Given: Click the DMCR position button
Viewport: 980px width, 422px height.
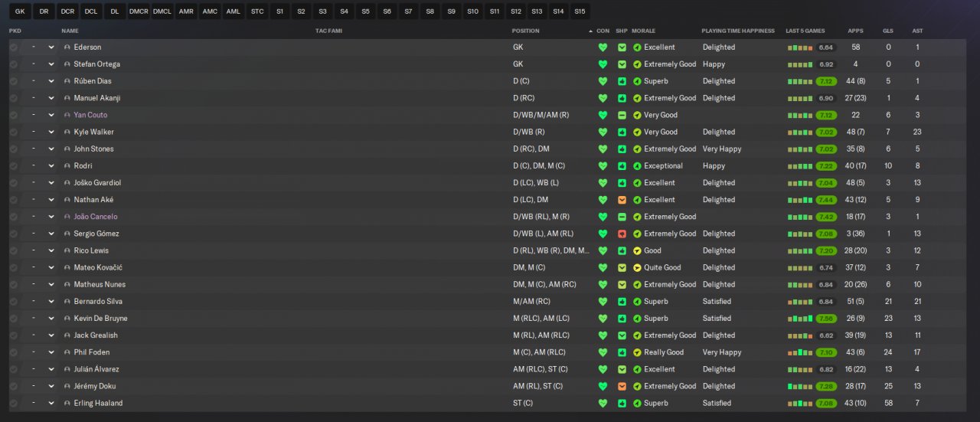Looking at the screenshot, I should [139, 11].
